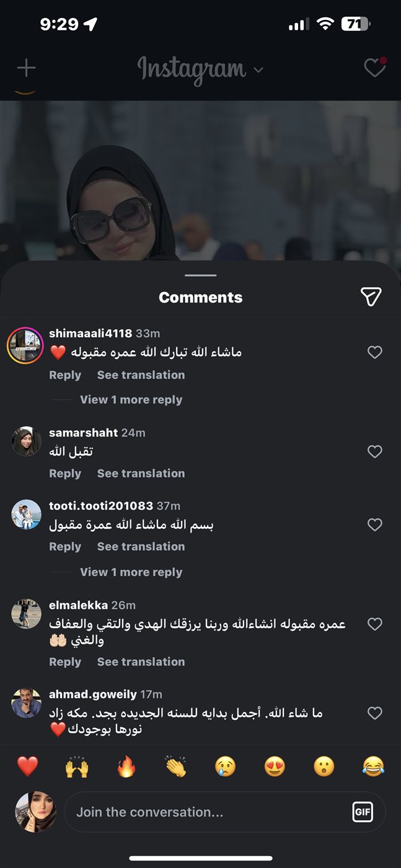
Task: View 1 more reply under shimaaali4118
Action: click(131, 400)
